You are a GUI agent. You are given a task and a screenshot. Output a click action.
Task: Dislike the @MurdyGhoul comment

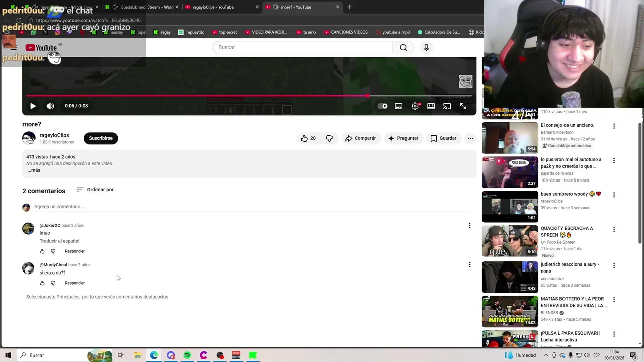click(x=53, y=283)
